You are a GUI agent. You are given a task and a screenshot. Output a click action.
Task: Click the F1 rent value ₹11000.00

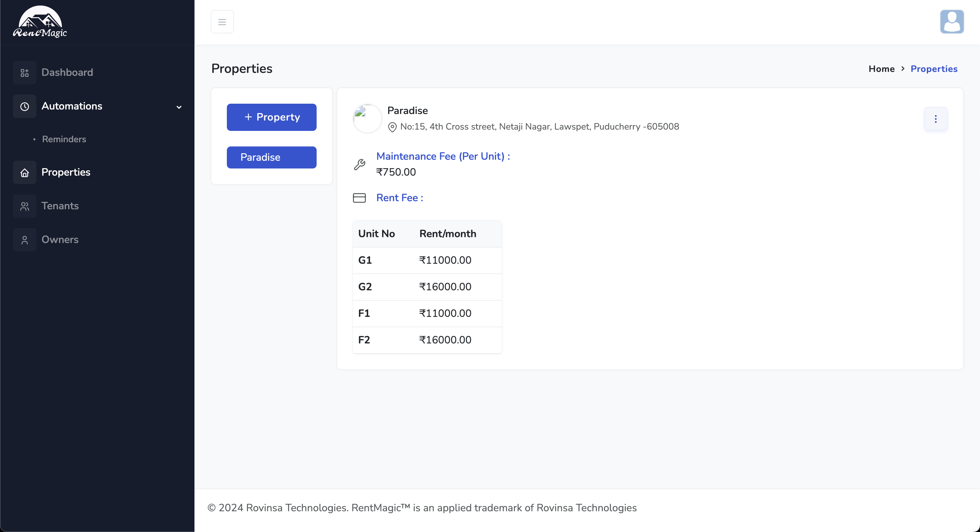coord(445,313)
